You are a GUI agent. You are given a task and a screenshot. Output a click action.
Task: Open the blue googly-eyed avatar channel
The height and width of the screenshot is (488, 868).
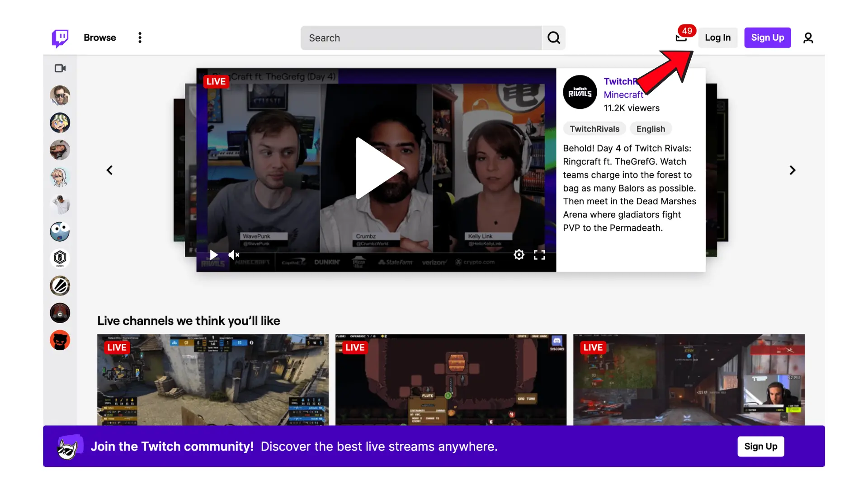pyautogui.click(x=60, y=231)
